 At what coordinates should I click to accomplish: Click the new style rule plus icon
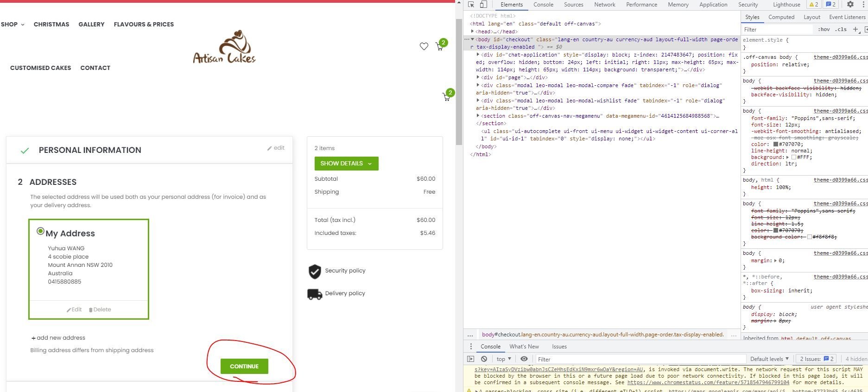[x=855, y=29]
